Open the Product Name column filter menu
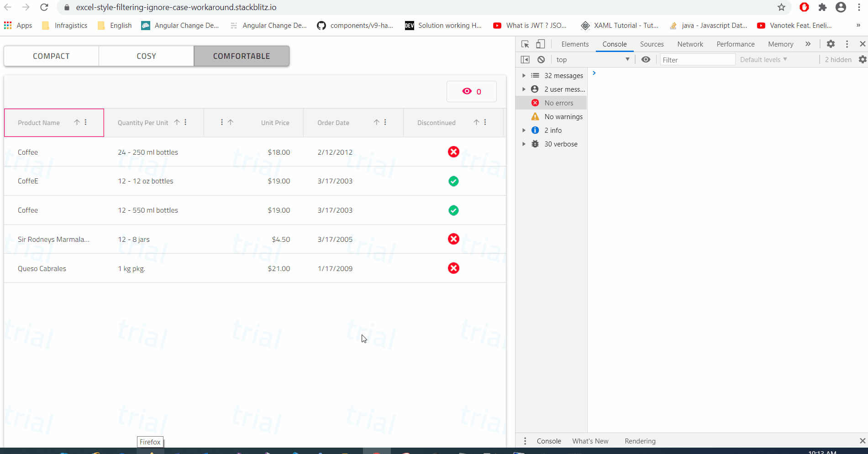The height and width of the screenshot is (454, 868). coord(86,122)
